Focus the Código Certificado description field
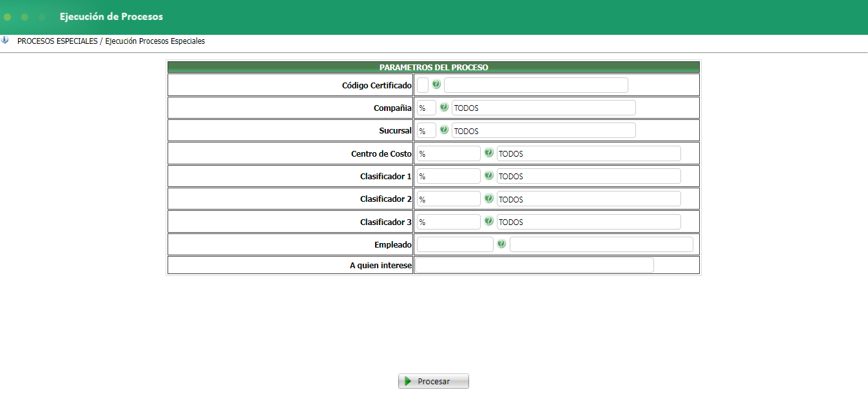 point(536,85)
